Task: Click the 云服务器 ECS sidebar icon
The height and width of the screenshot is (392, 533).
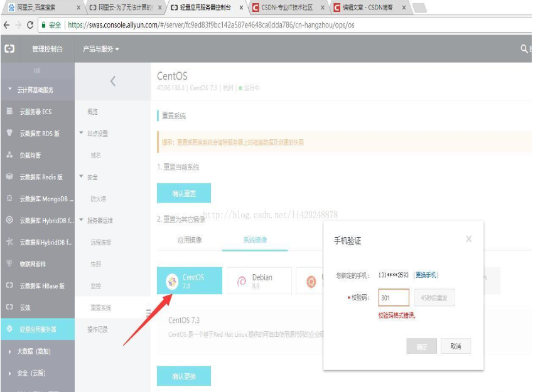Action: tap(9, 111)
